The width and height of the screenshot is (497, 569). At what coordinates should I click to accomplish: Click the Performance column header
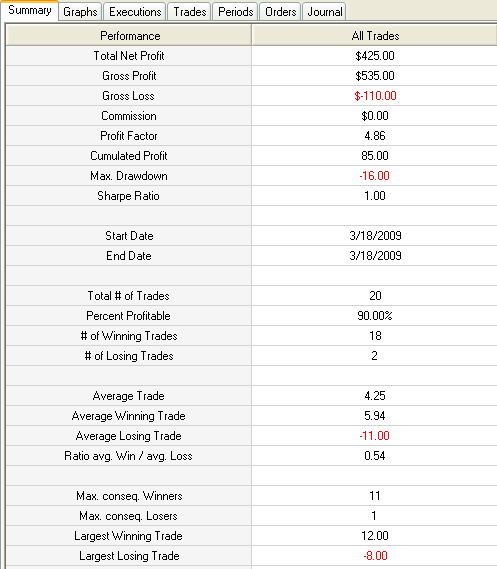click(x=129, y=36)
